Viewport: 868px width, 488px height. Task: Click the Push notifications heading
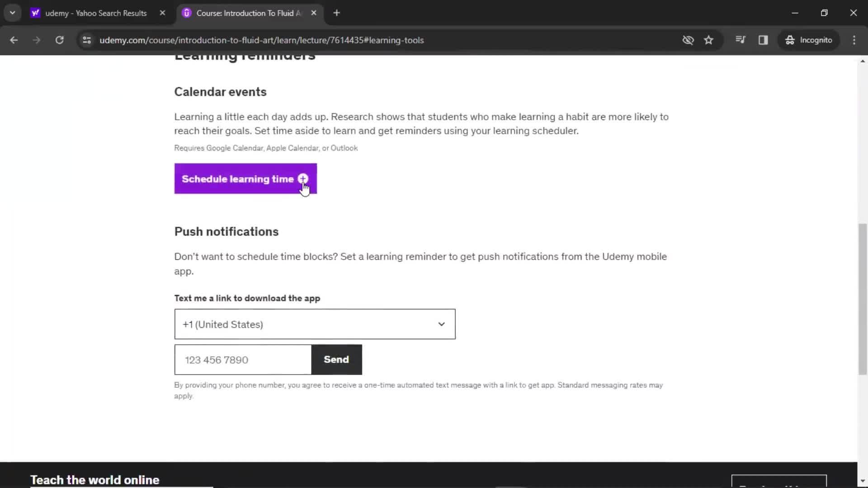[226, 232]
